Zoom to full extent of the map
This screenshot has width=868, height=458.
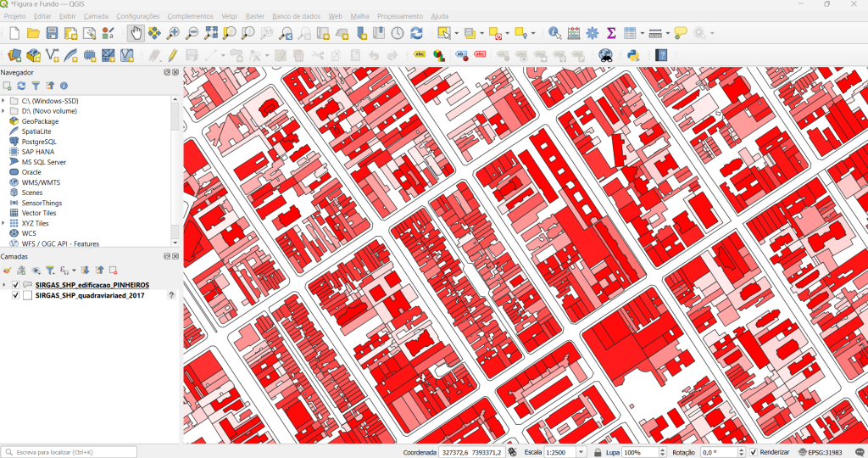pyautogui.click(x=210, y=33)
